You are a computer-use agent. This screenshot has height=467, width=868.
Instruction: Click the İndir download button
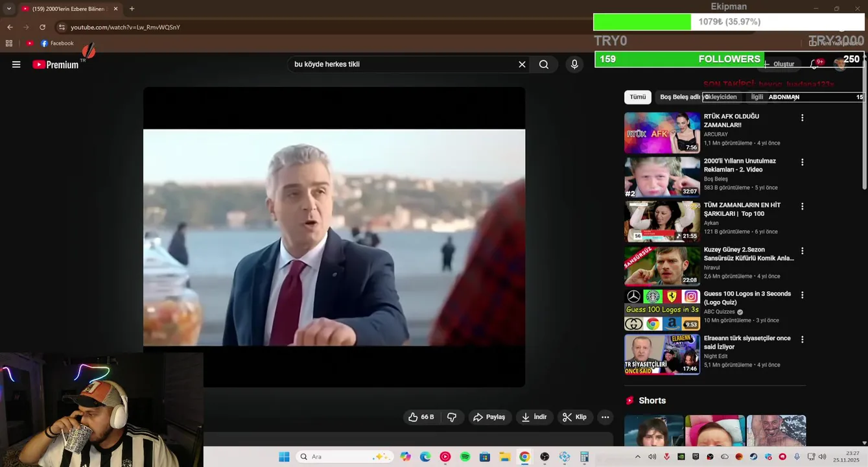click(x=535, y=417)
